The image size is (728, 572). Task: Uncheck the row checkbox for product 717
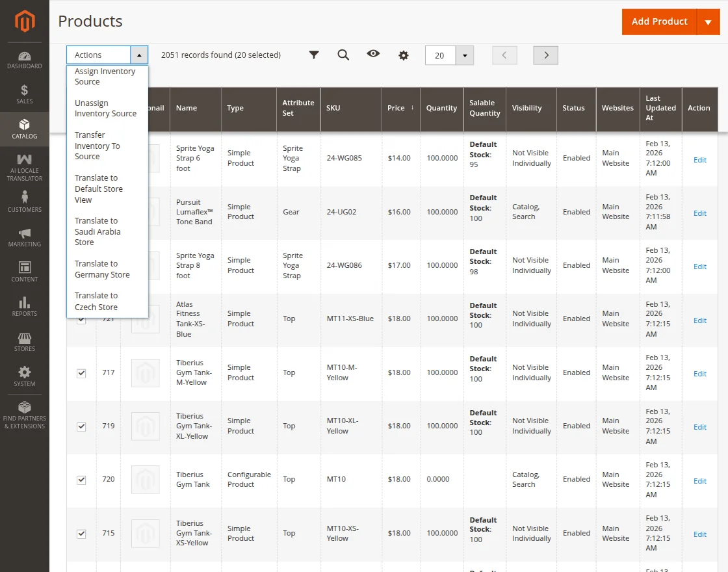(x=81, y=373)
